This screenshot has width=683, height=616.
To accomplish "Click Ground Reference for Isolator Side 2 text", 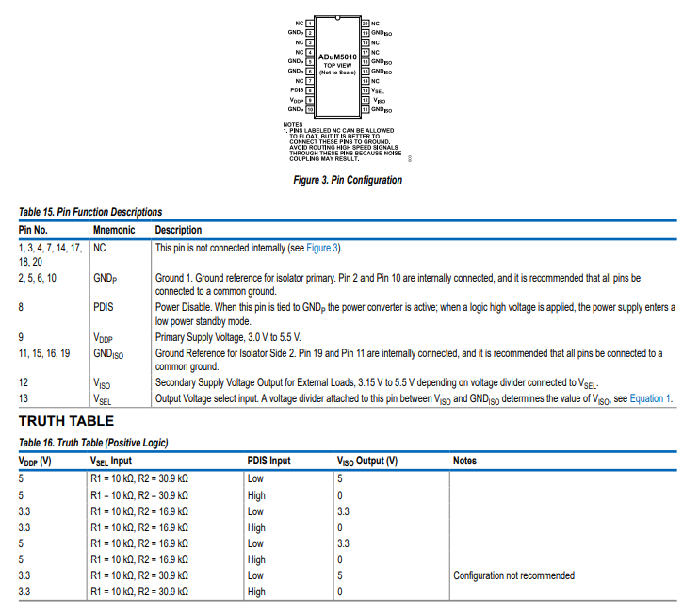I will (x=409, y=360).
